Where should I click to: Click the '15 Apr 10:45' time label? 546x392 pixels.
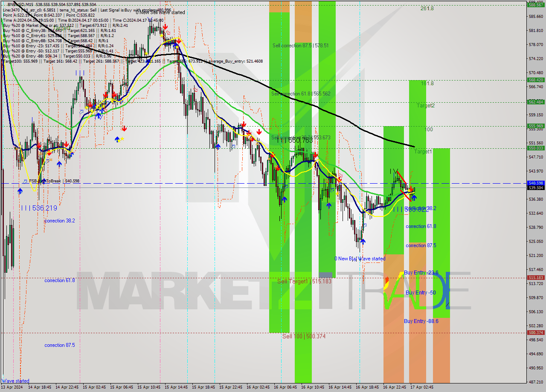coord(149,387)
